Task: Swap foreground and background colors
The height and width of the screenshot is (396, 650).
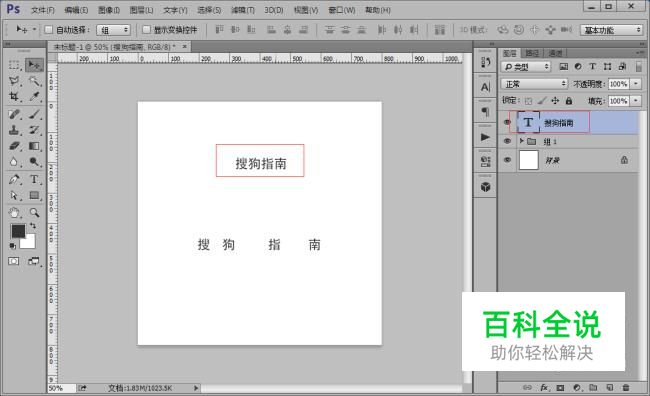Action: pyautogui.click(x=33, y=226)
